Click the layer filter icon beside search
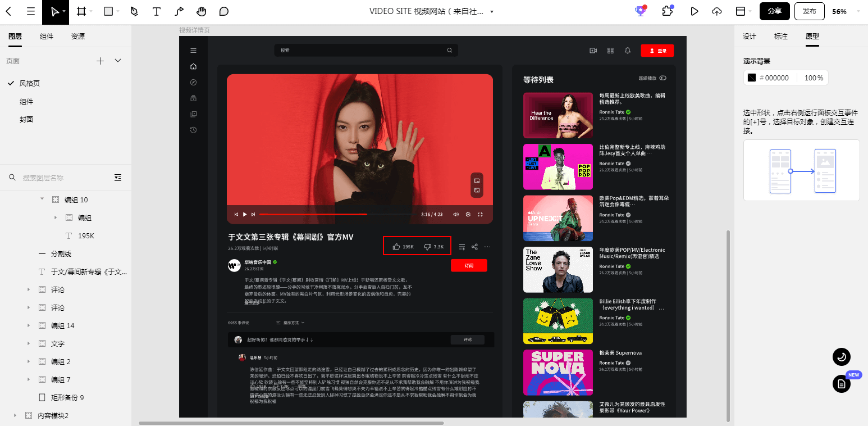This screenshot has width=868, height=426. (x=118, y=177)
